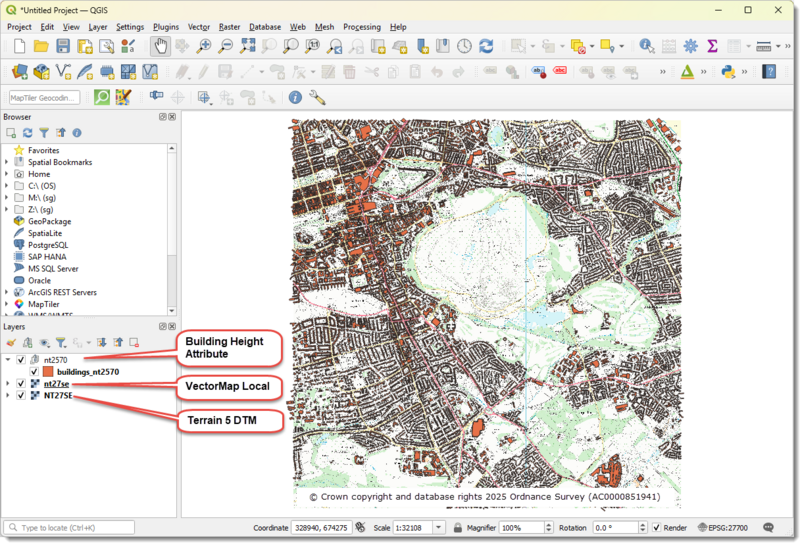Select the Zoom In magnifier tool
800x543 pixels.
pos(204,46)
